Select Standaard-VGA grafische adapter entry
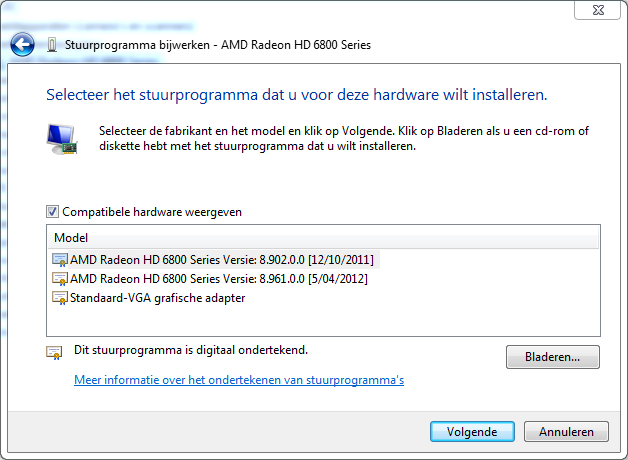628x460 pixels. 157,298
